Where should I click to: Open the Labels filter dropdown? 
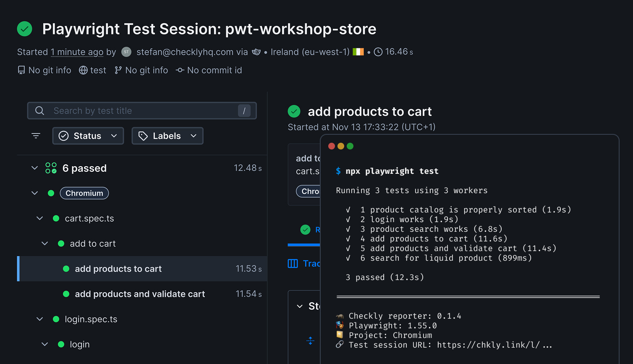[x=167, y=136]
